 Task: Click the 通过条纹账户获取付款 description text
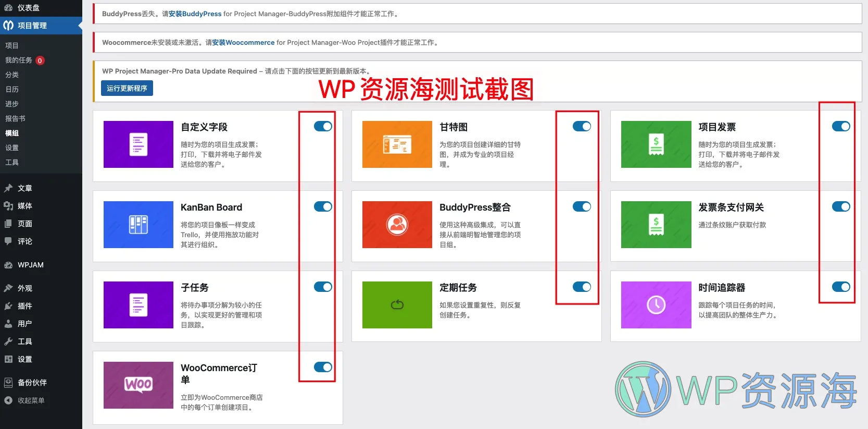tap(732, 225)
